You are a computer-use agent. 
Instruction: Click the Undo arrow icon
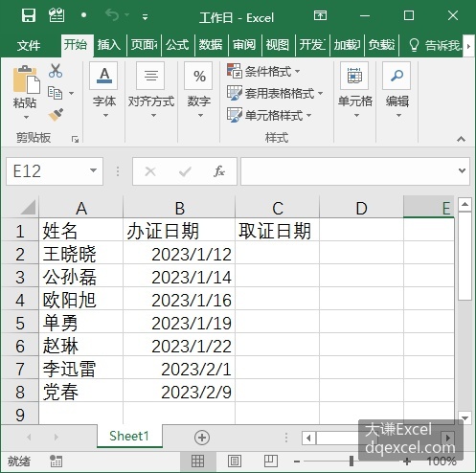(112, 15)
